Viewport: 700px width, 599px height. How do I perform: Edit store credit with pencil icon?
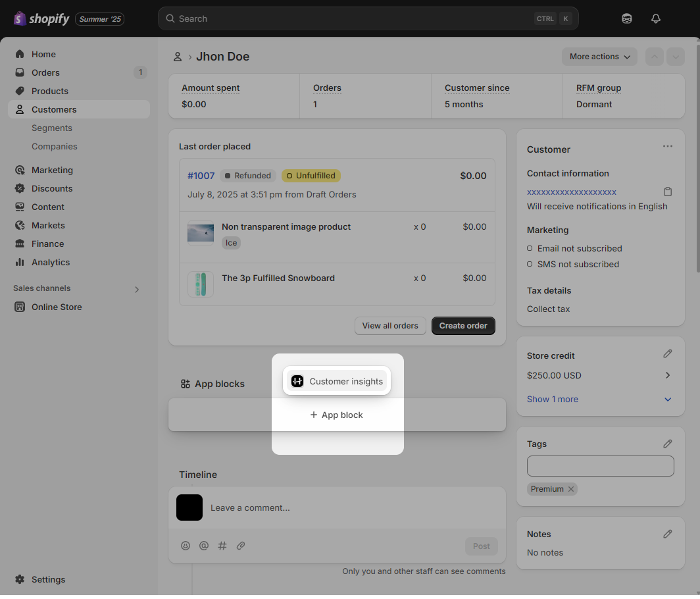(x=668, y=354)
